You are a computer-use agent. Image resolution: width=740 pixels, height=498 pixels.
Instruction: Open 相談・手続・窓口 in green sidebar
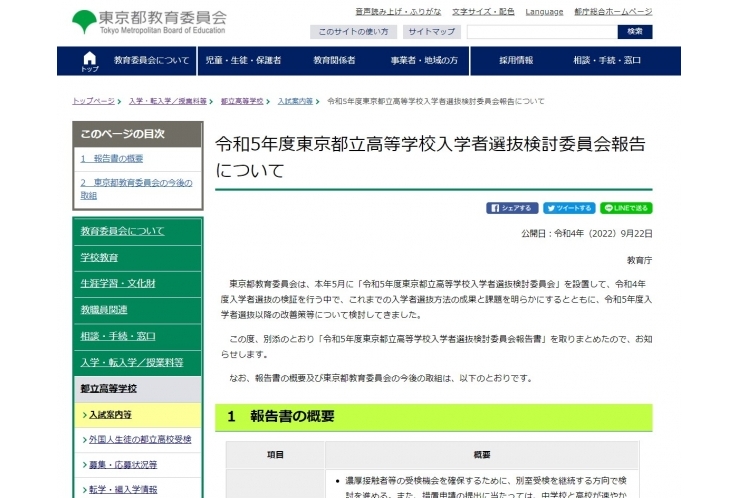(118, 337)
